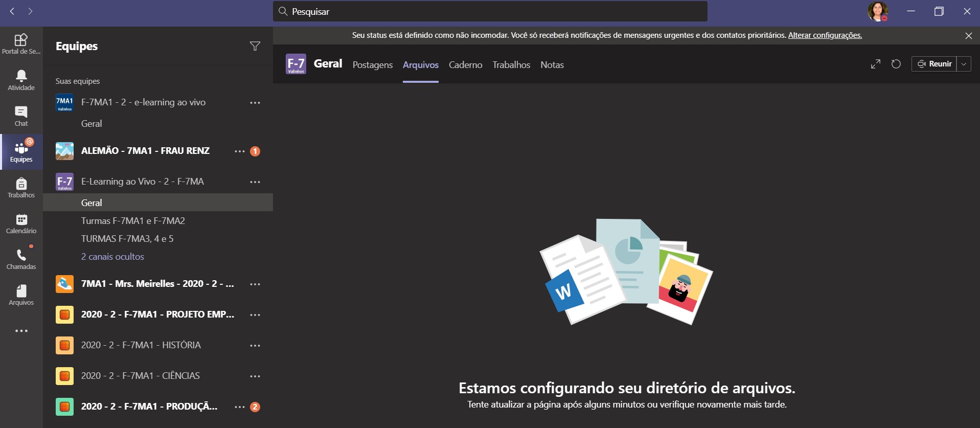Open the Calendário view
This screenshot has width=980, height=428.
click(21, 223)
